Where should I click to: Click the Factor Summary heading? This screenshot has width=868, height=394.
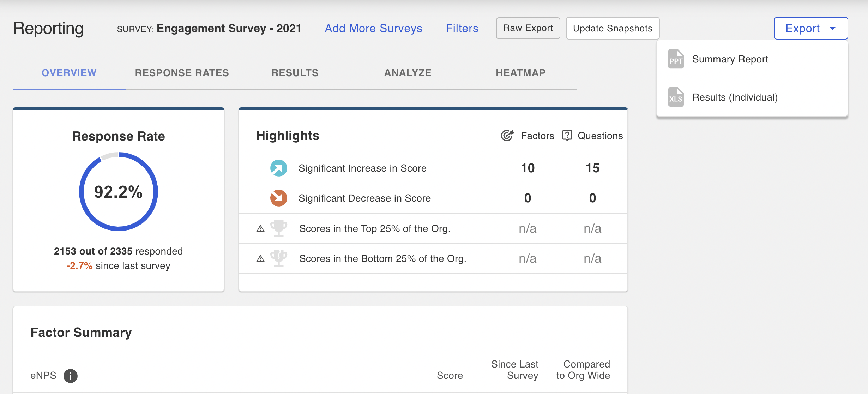[x=81, y=333]
